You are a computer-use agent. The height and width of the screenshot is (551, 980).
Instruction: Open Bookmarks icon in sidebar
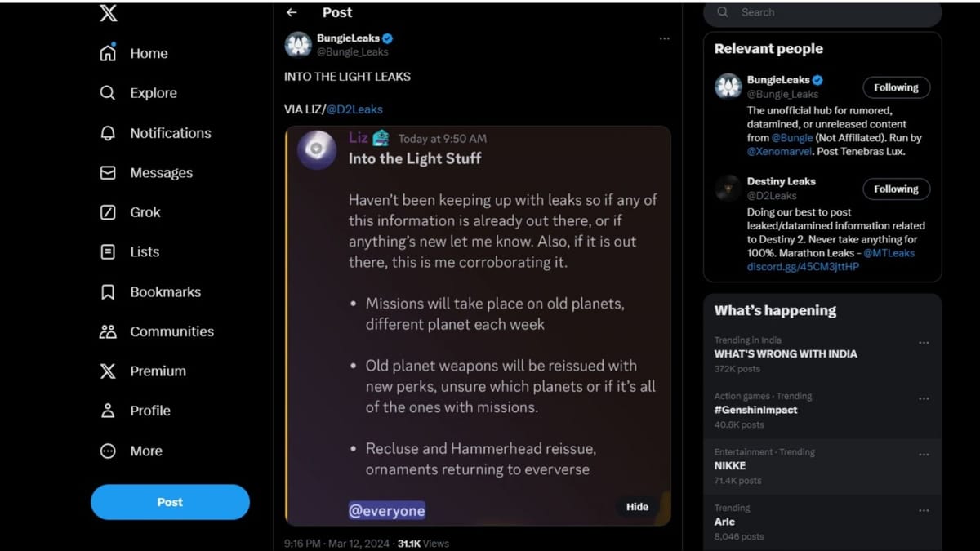click(x=108, y=292)
